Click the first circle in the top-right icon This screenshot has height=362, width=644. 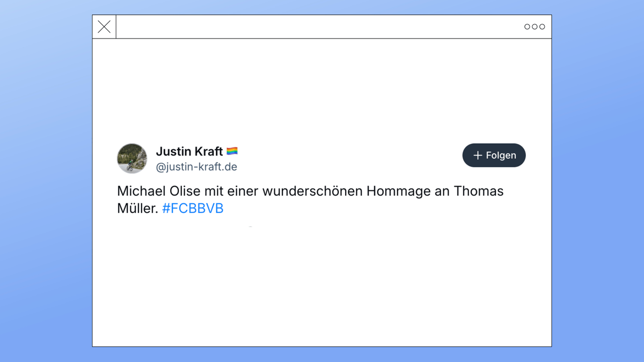coord(527,27)
